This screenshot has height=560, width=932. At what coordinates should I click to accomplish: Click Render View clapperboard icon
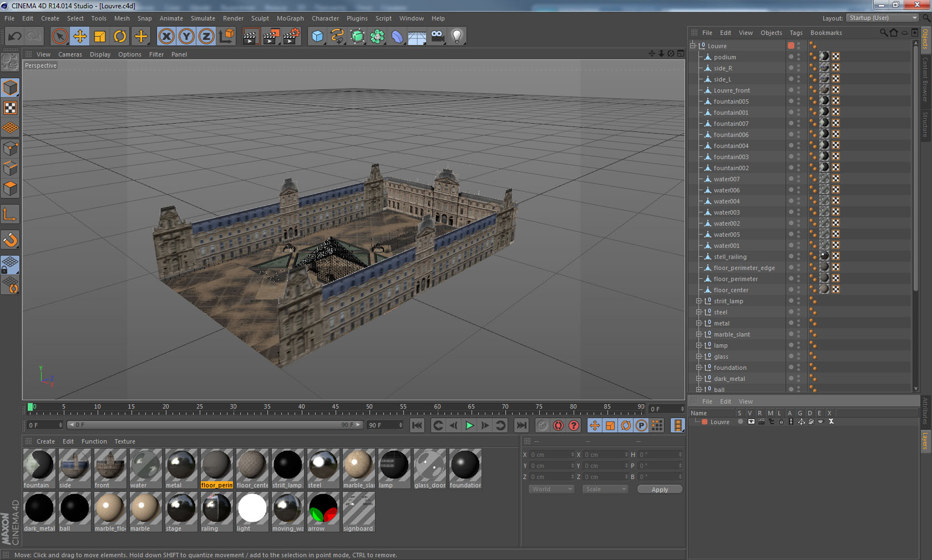pyautogui.click(x=251, y=37)
